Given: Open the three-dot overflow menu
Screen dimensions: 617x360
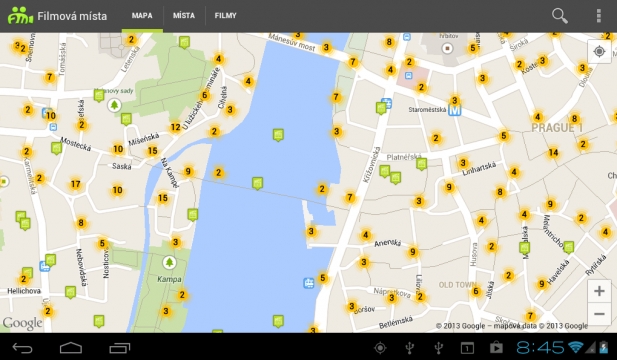Looking at the screenshot, I should 599,16.
